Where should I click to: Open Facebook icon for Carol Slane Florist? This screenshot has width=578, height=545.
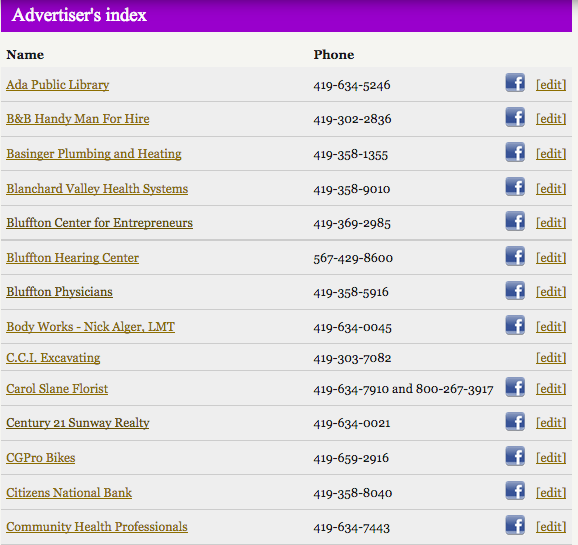tap(515, 387)
